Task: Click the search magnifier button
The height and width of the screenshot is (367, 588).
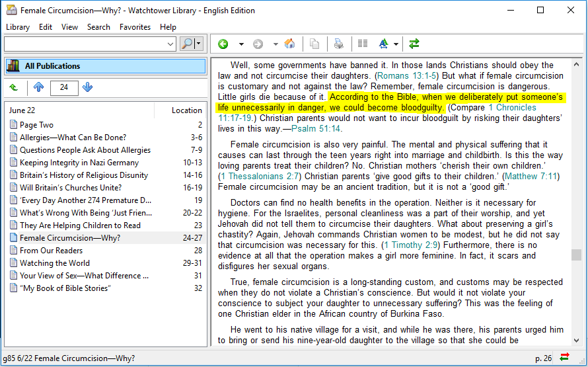Action: tap(188, 44)
